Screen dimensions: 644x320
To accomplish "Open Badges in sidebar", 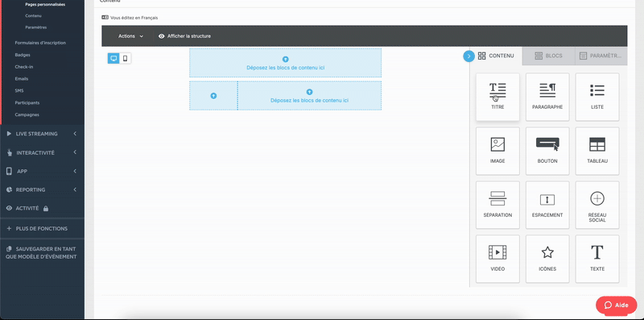I will pyautogui.click(x=23, y=55).
